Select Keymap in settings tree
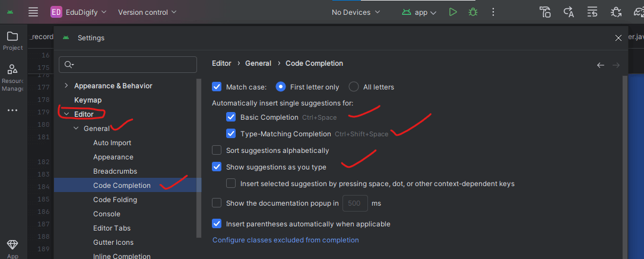This screenshot has height=259, width=644. 87,100
